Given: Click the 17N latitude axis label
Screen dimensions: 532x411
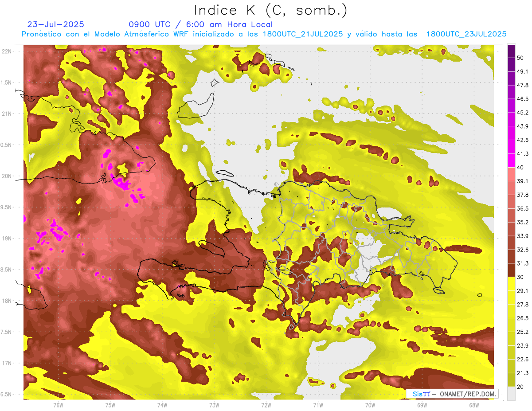Looking at the screenshot, I should 8,363.
